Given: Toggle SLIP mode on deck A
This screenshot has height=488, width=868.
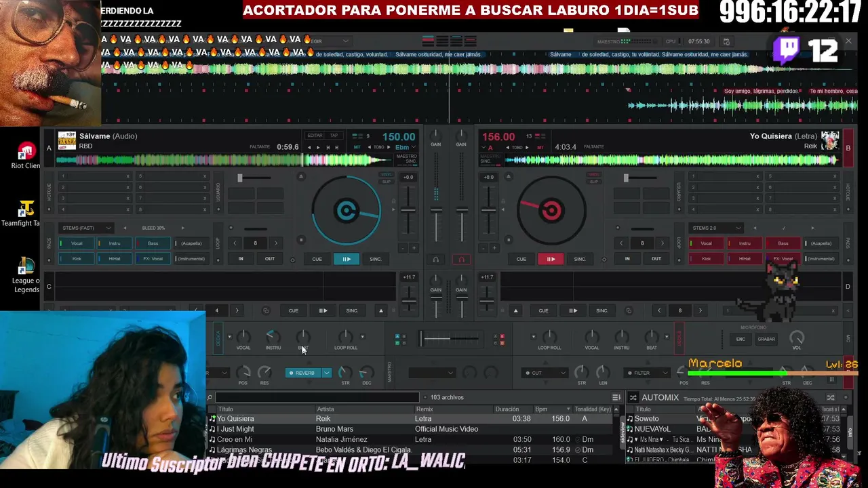Looking at the screenshot, I should [x=387, y=182].
